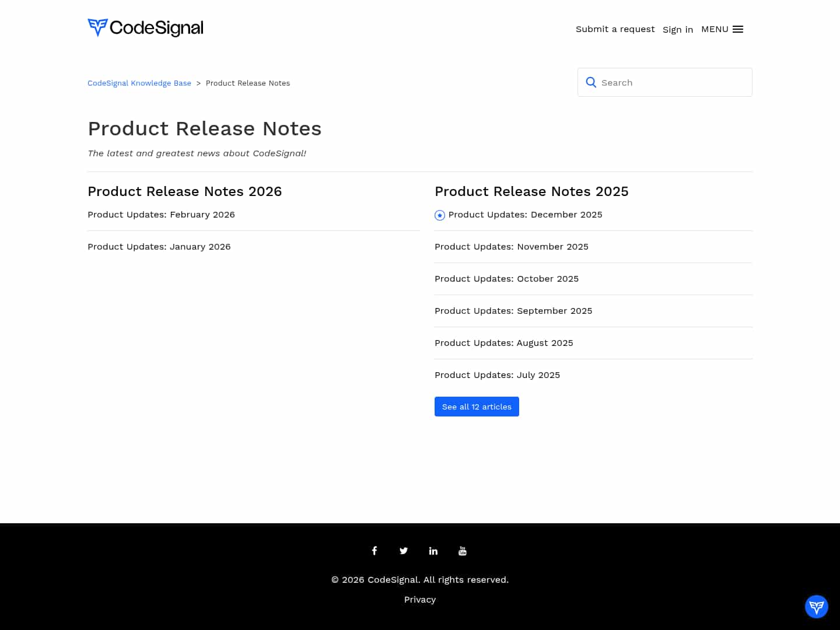Viewport: 840px width, 630px height.
Task: Click the MENU label in header
Action: (715, 29)
